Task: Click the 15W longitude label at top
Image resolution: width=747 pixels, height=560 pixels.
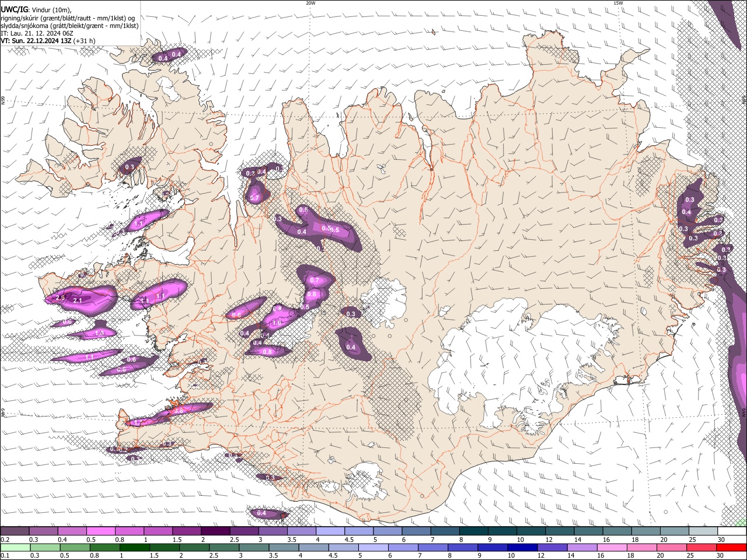Action: (618, 3)
